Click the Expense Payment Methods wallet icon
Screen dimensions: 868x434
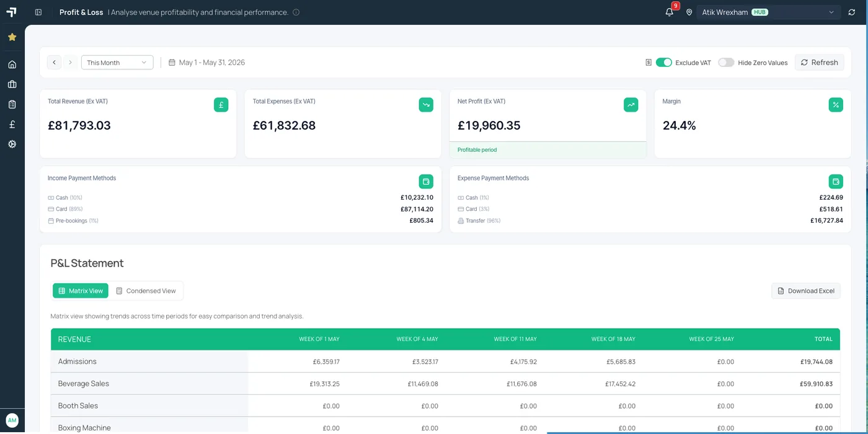coord(836,182)
